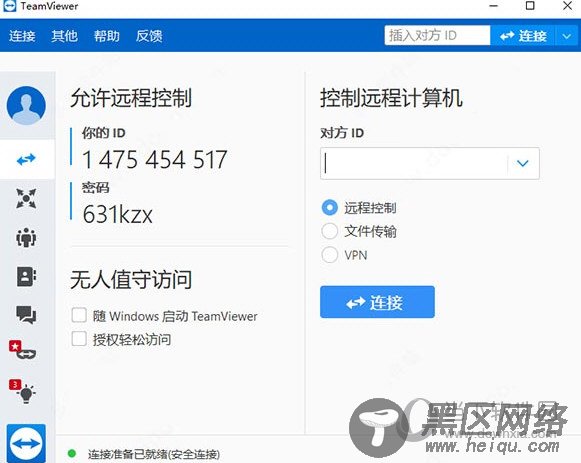Expand the 对方 ID dropdown arrow
Screen dimensions: 581x463
click(522, 163)
